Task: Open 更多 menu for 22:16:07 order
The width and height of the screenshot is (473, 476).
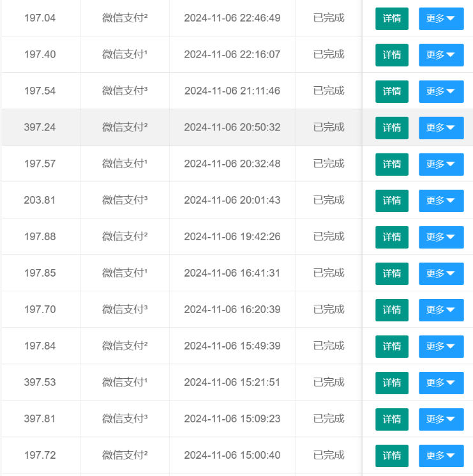Action: tap(440, 55)
